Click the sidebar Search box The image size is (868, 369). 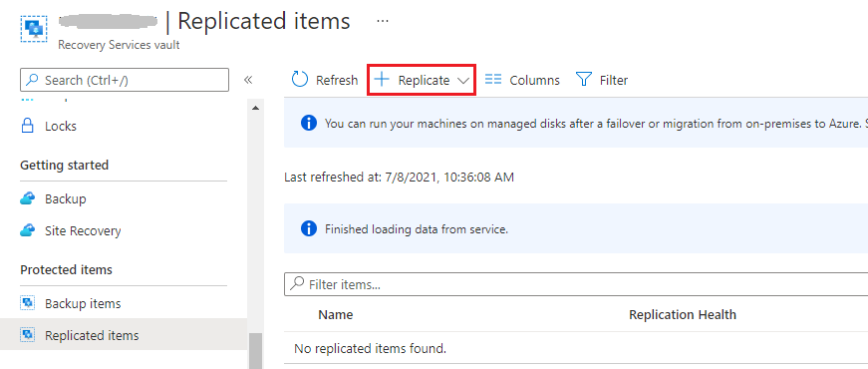pyautogui.click(x=125, y=80)
